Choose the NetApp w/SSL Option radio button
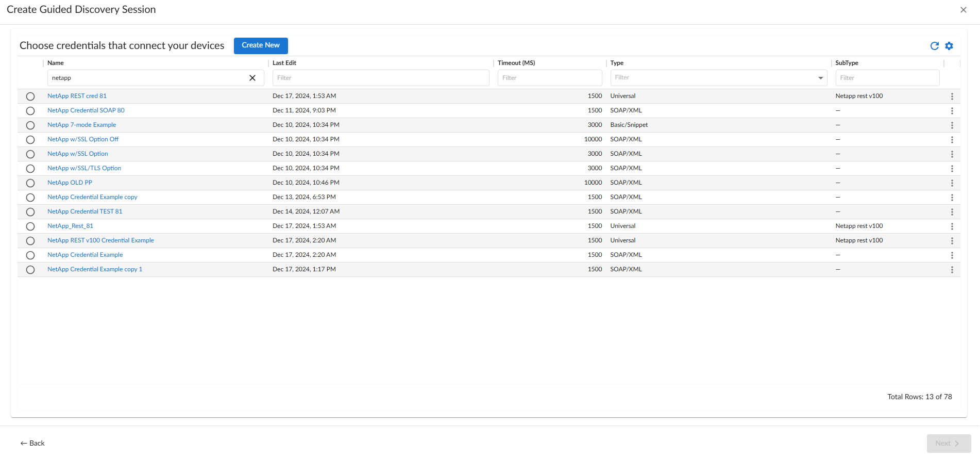Screen dimensions: 980x458 [30, 154]
